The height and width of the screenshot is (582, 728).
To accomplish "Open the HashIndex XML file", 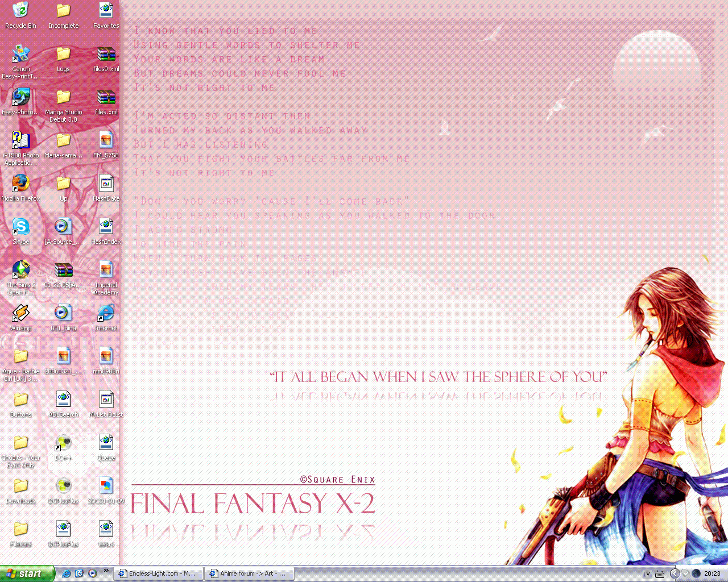I will [x=106, y=231].
